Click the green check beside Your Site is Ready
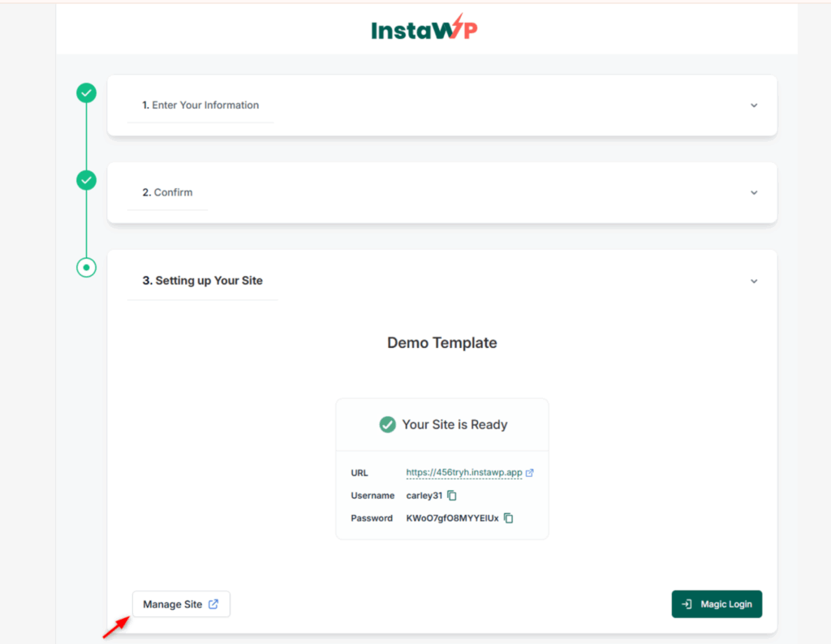The width and height of the screenshot is (831, 644). (x=387, y=425)
